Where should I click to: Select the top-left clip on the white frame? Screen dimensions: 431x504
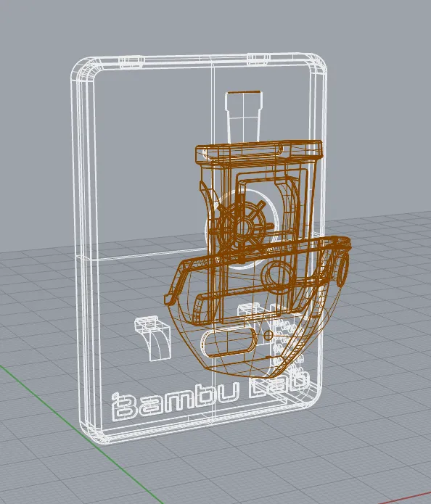tap(131, 62)
